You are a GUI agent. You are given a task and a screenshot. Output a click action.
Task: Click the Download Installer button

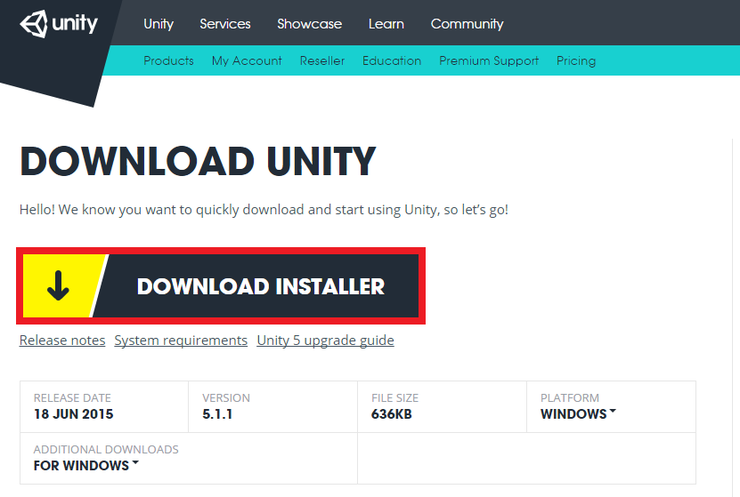(x=220, y=286)
